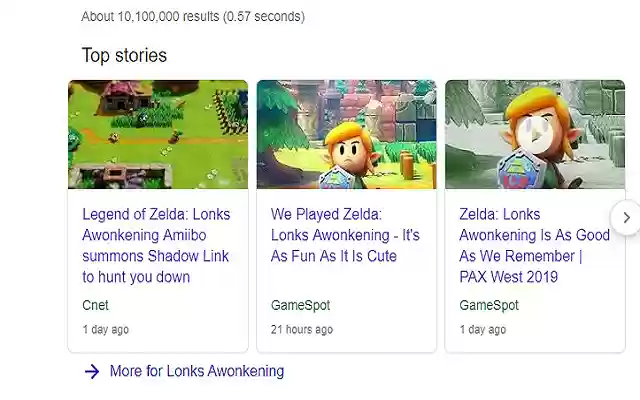Click the (0.57 seconds) search time text

tap(263, 16)
